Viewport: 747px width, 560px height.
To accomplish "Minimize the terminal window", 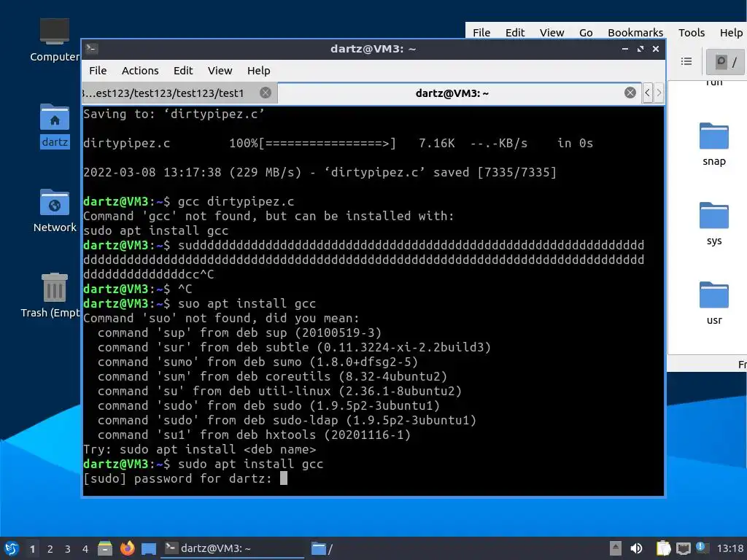I will [624, 49].
